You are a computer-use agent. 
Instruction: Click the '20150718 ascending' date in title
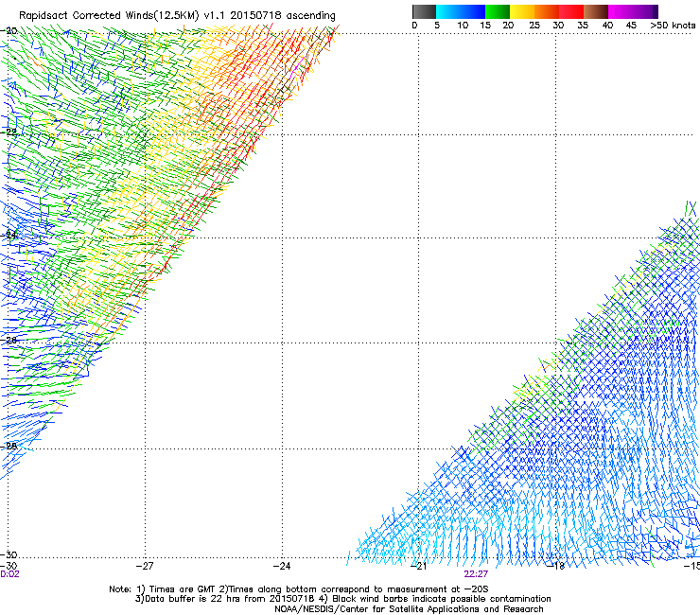(283, 16)
